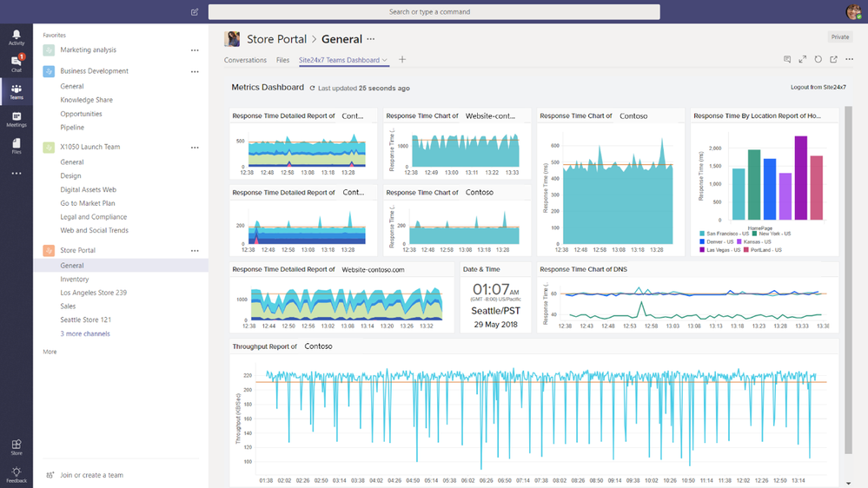This screenshot has height=488, width=868.
Task: Pop out dashboard to website icon
Action: click(833, 59)
